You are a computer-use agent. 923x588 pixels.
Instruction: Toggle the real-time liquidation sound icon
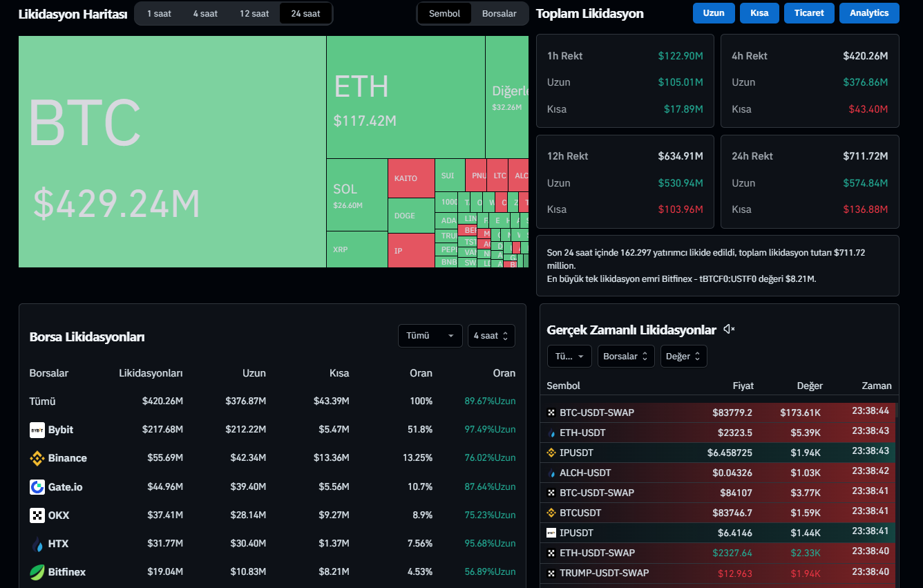[729, 330]
